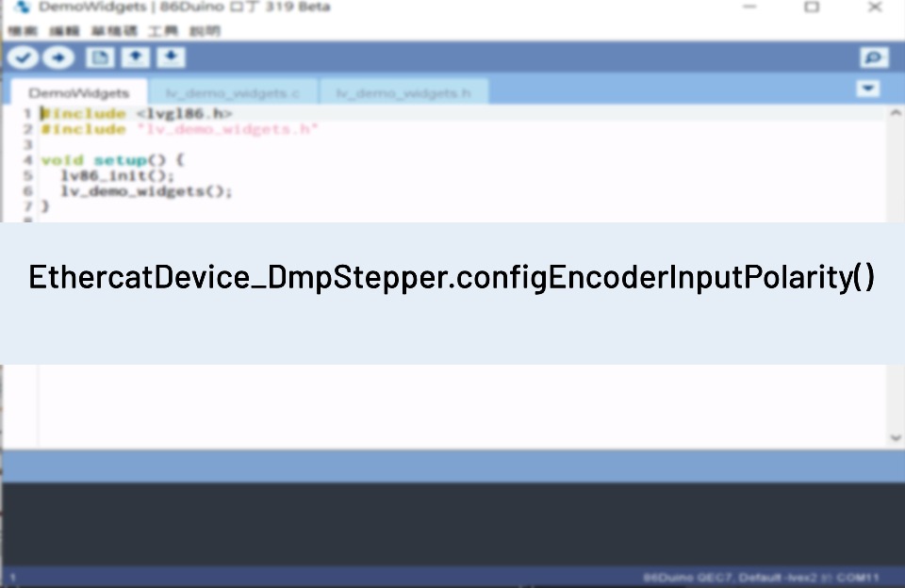Click the editor's vertical scrollbar down arrow
The image size is (905, 588).
coord(897,437)
